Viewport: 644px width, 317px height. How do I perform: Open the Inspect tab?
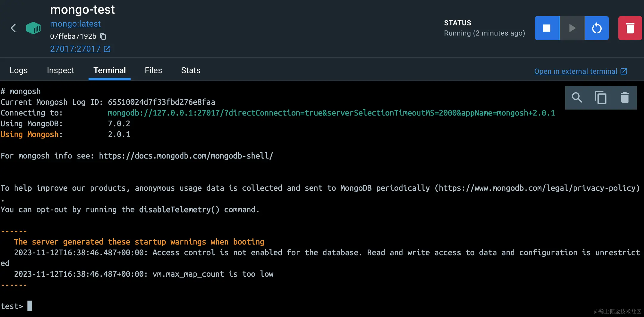[x=61, y=70]
